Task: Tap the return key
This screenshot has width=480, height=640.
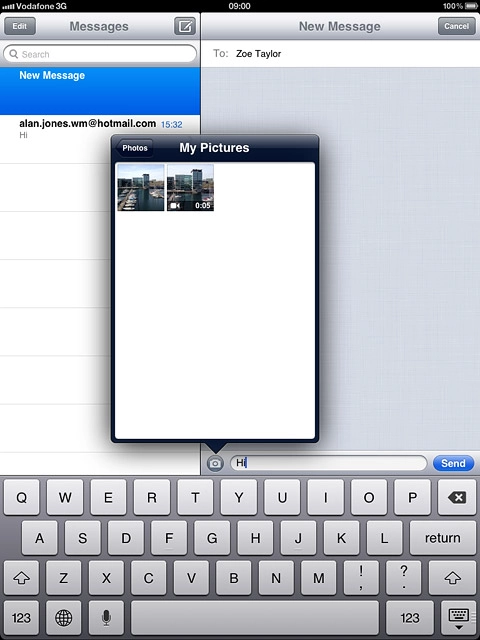Action: [442, 538]
